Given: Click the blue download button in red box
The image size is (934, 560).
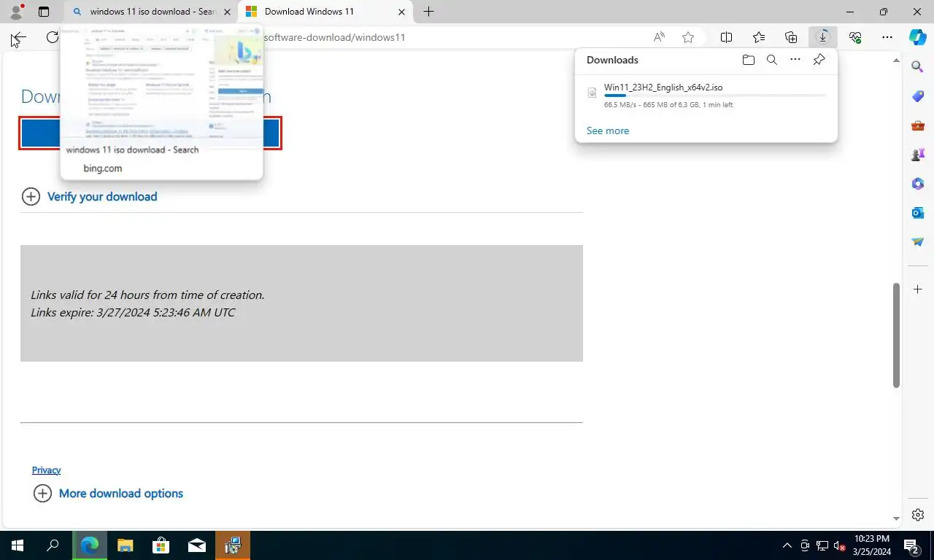Looking at the screenshot, I should [150, 133].
